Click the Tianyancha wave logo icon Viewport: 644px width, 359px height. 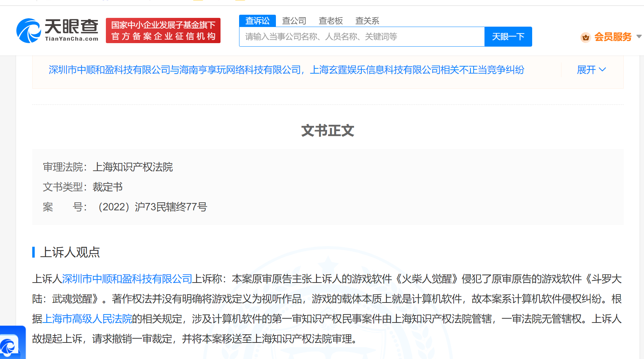28,30
